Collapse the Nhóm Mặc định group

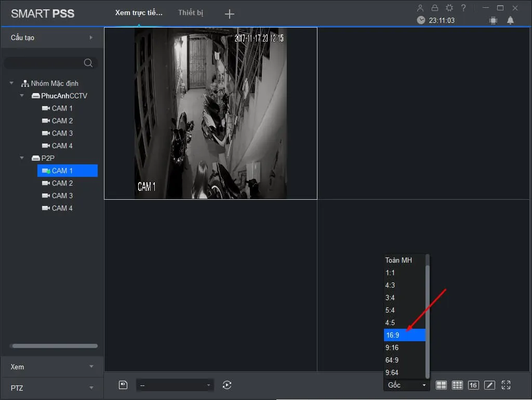coord(11,83)
